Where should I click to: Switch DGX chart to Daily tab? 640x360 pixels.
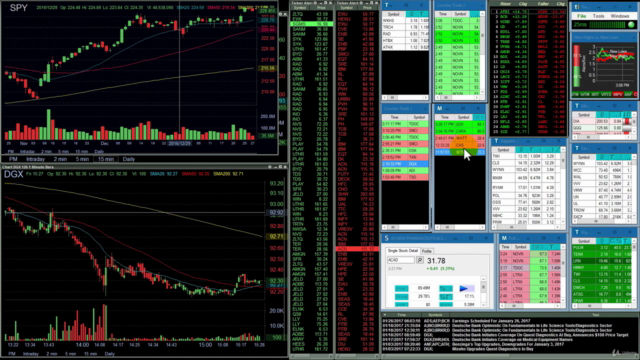click(109, 354)
